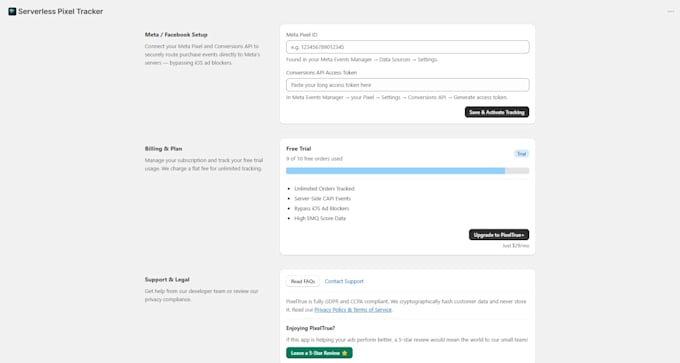Click the Meta Pixel ID label

(301, 35)
